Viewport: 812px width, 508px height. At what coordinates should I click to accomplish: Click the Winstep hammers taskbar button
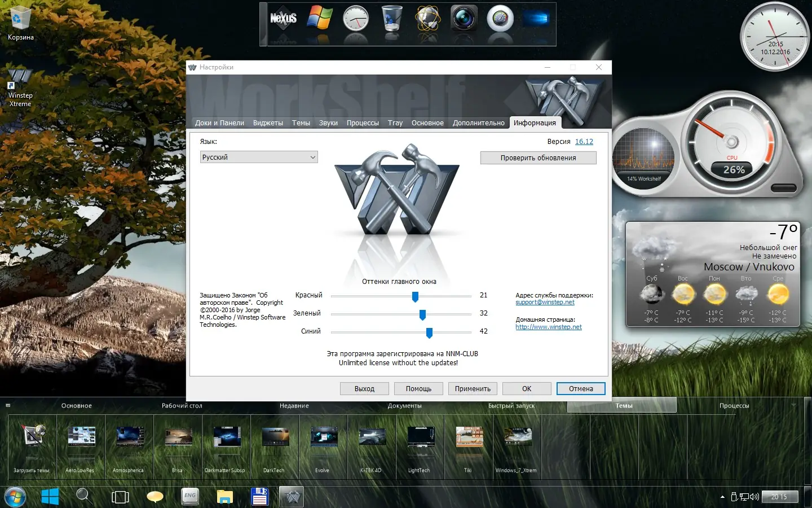(x=292, y=497)
